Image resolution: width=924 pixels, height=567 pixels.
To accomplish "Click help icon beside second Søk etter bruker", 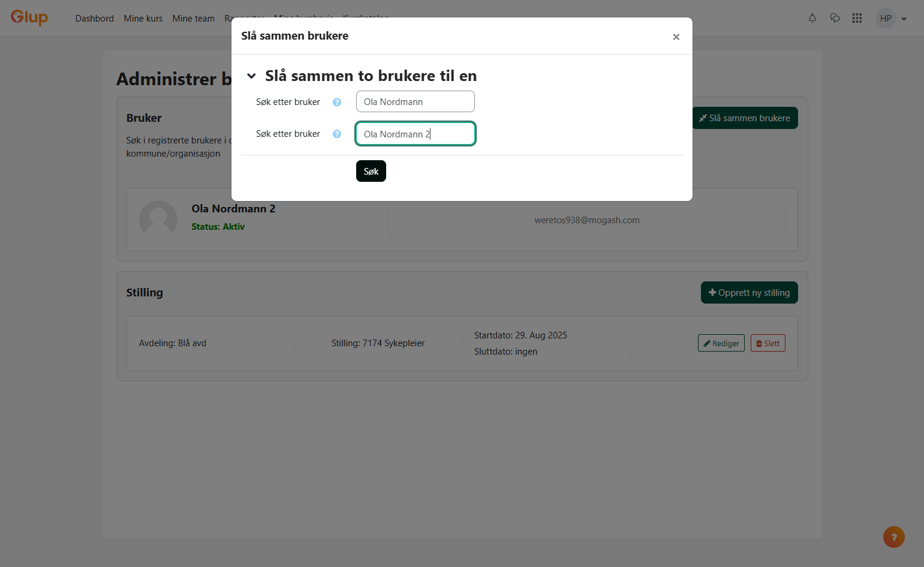I will [337, 134].
